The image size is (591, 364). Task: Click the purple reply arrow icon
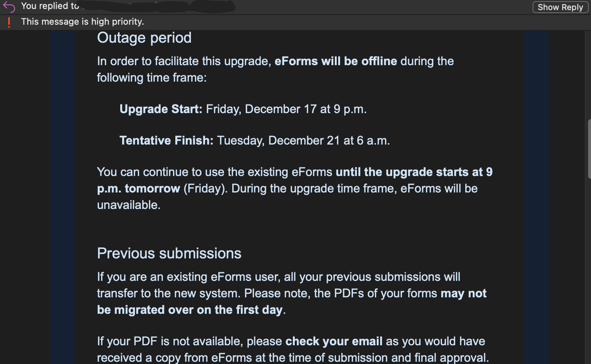click(x=9, y=7)
